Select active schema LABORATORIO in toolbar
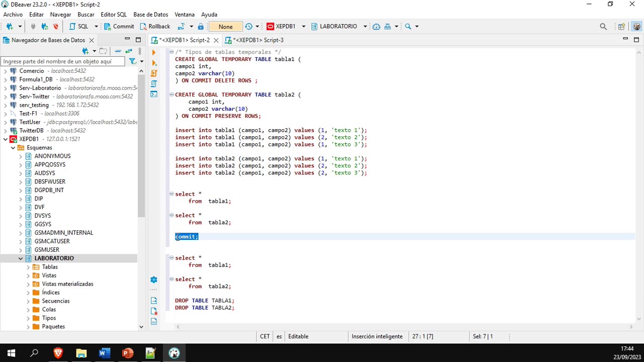644x362 pixels. click(x=338, y=26)
